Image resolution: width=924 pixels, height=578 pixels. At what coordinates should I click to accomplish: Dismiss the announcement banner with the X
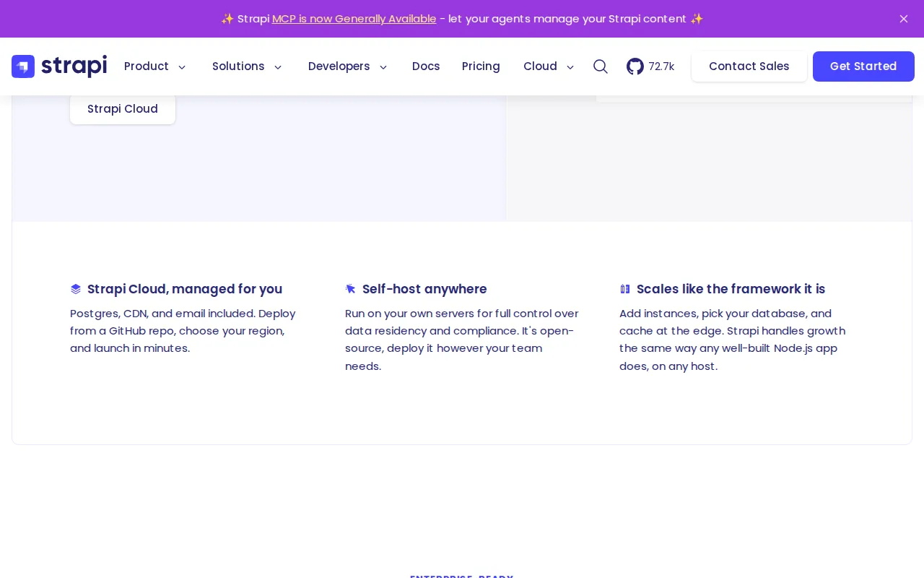[x=904, y=19]
